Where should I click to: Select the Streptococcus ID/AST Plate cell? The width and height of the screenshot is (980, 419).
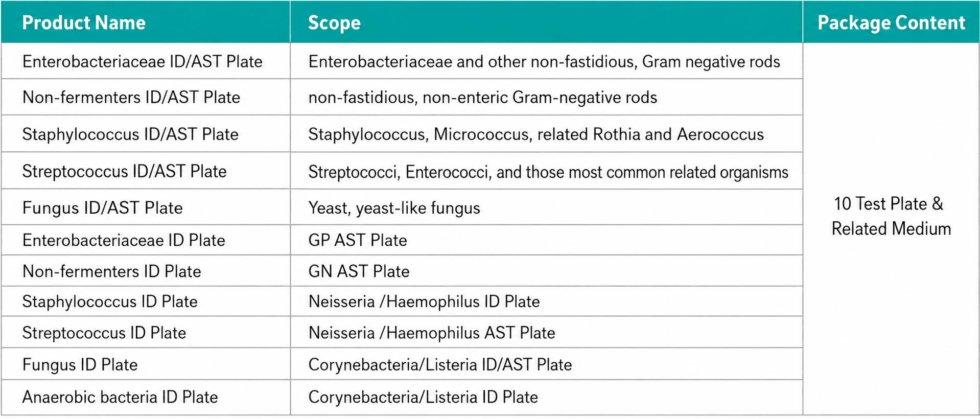point(146,171)
